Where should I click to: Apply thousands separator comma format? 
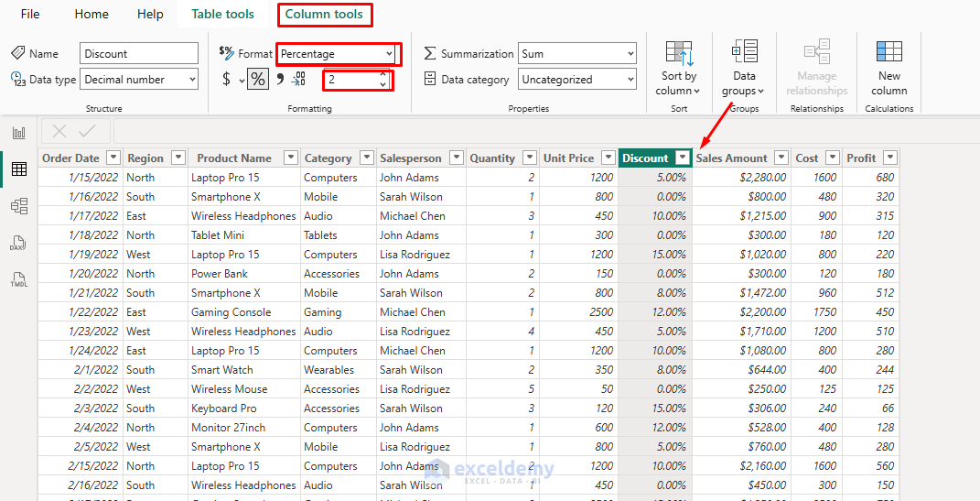(279, 80)
